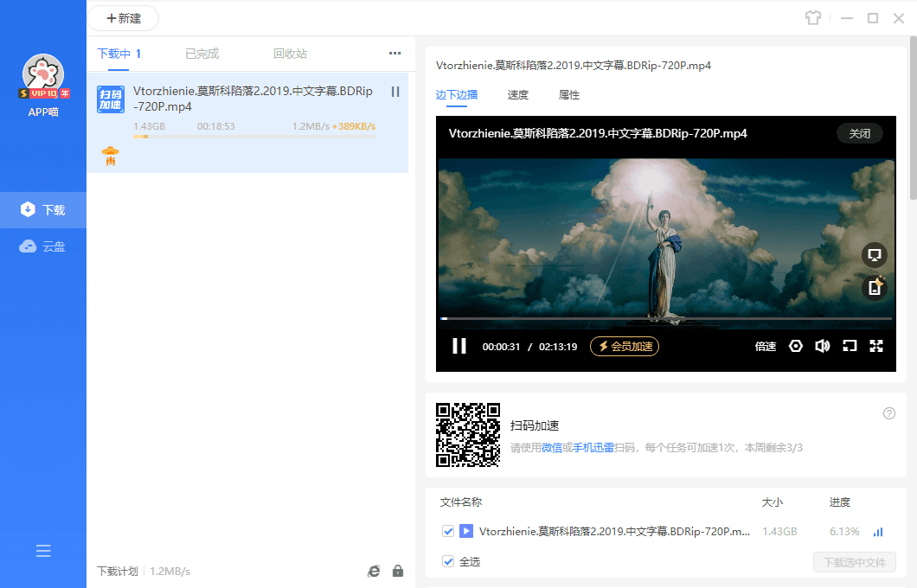Open the 速度 tab
The image size is (917, 588).
(517, 95)
